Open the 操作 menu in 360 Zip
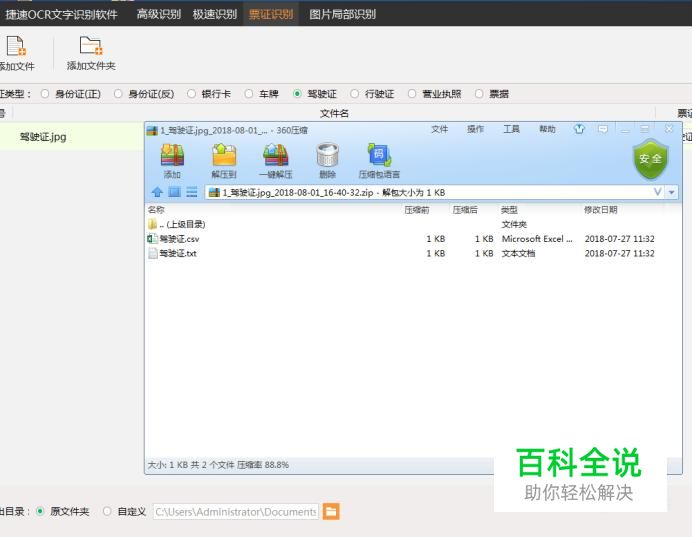 coord(475,129)
